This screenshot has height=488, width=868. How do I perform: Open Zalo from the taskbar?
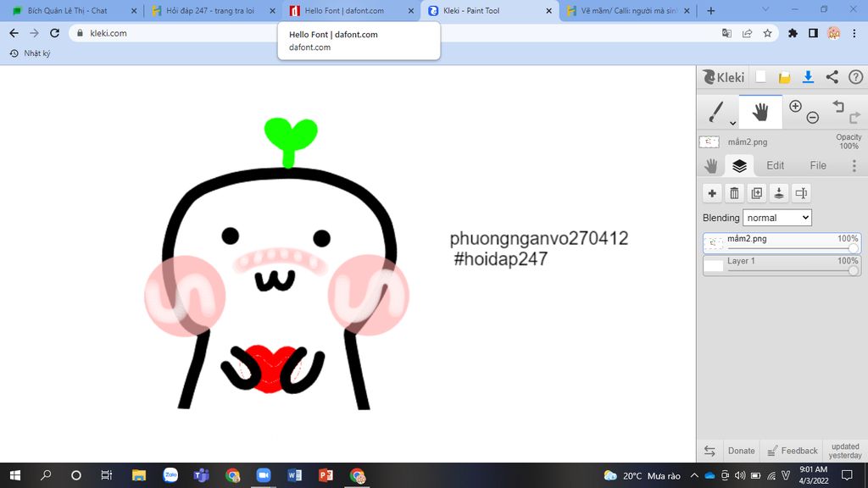(x=170, y=474)
